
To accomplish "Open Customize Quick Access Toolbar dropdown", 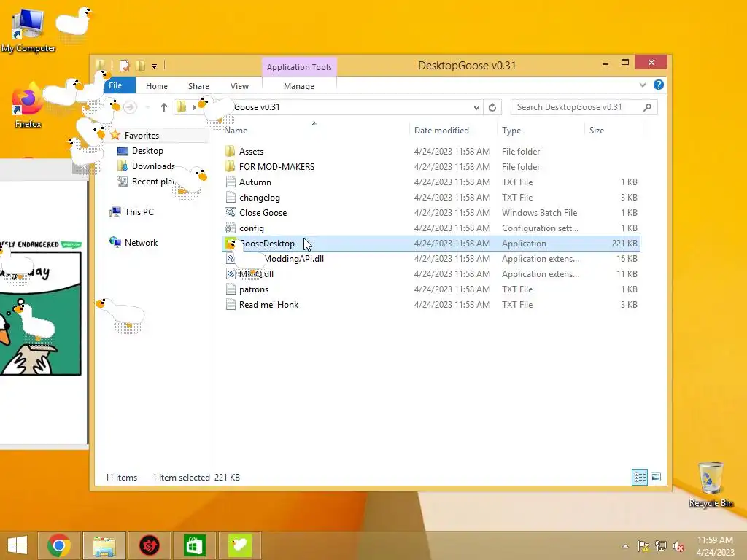I will pos(155,66).
